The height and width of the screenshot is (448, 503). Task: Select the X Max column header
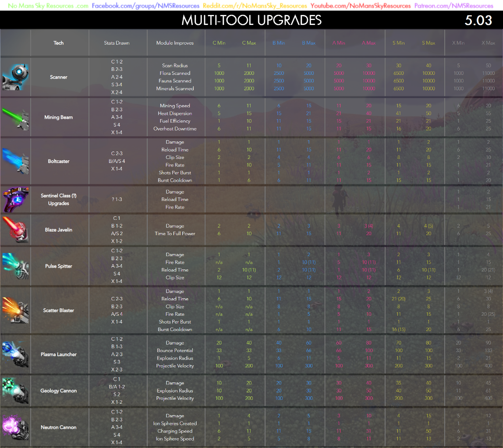pos(488,43)
